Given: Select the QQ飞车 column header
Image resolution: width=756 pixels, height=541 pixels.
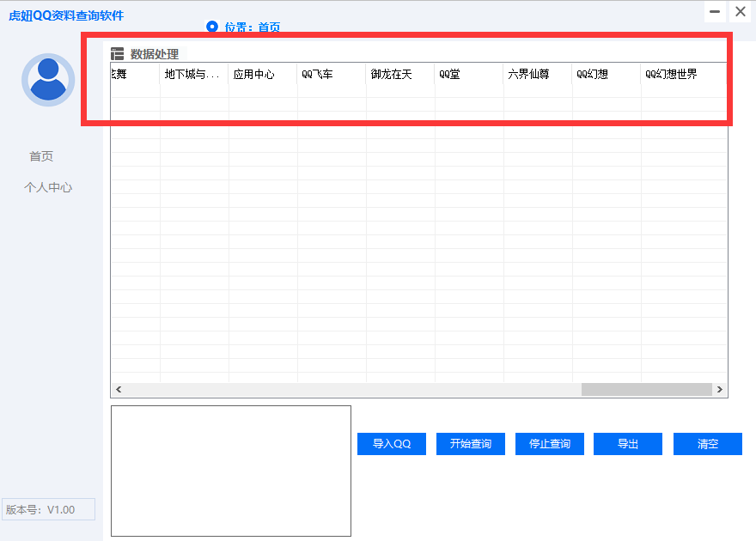Looking at the screenshot, I should [x=332, y=74].
